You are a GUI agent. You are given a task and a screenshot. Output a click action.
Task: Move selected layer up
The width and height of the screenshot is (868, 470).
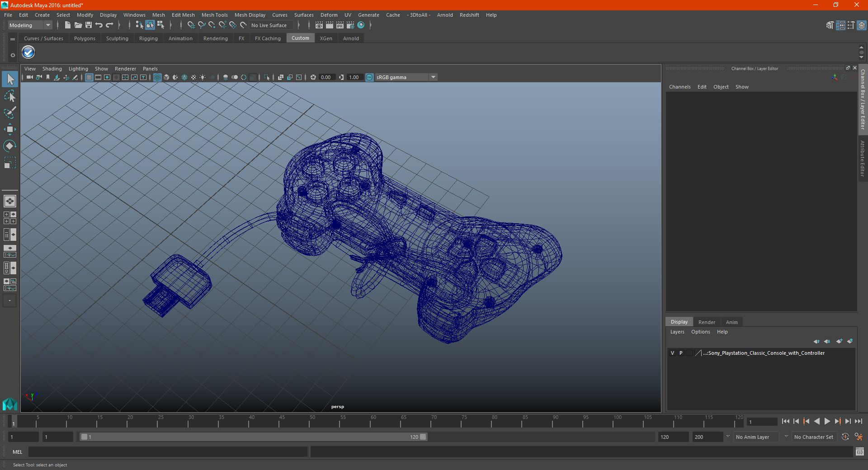816,341
